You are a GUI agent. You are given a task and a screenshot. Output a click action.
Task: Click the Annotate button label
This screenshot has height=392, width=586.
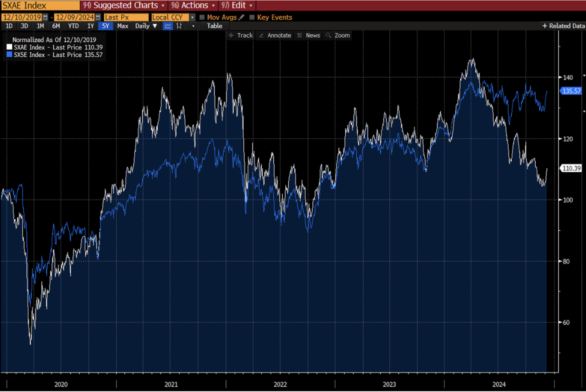coord(279,35)
